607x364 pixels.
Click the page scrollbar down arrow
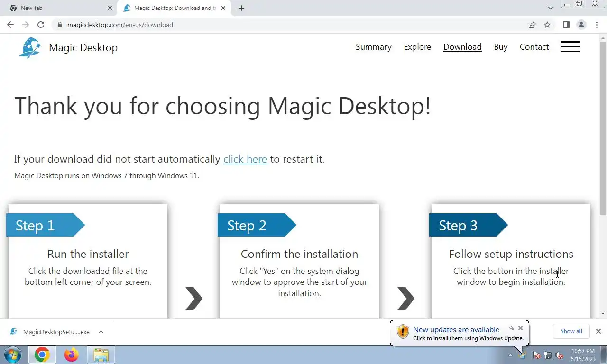603,314
